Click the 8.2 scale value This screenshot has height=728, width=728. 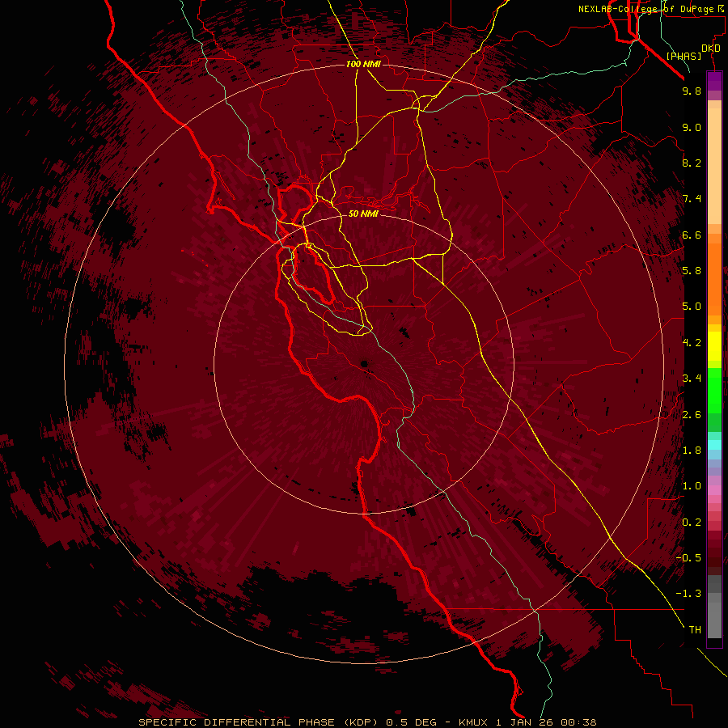(x=692, y=163)
